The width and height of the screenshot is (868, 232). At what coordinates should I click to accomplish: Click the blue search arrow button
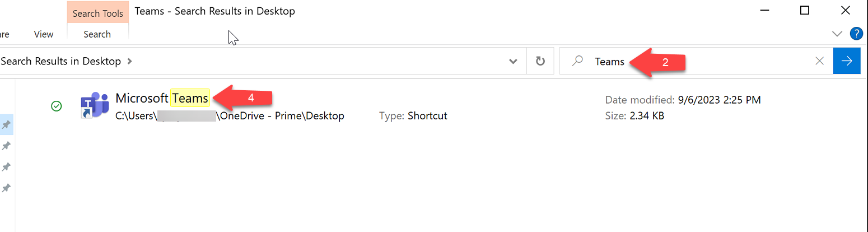tap(847, 61)
